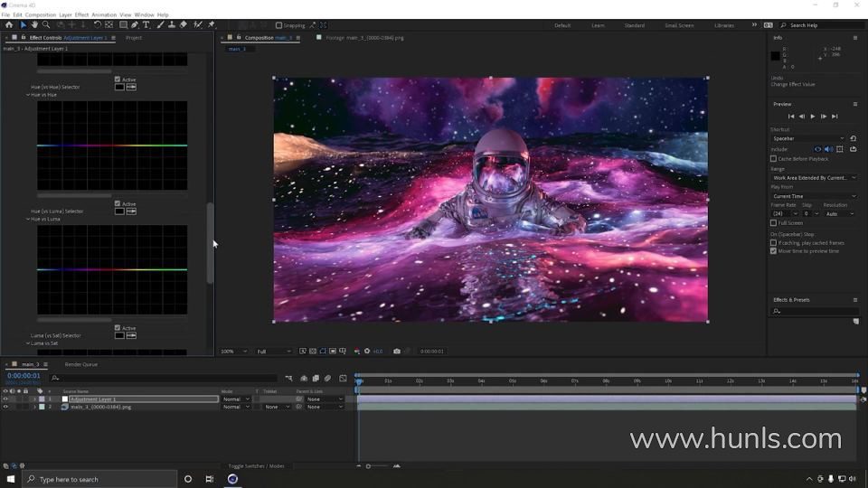The height and width of the screenshot is (488, 868).
Task: Reset the preview shortcut settings icon
Action: [x=853, y=138]
